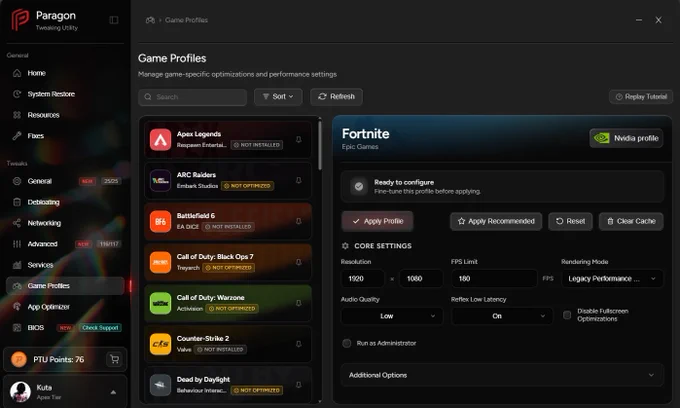The image size is (680, 408).
Task: Refresh the game list
Action: coord(337,97)
